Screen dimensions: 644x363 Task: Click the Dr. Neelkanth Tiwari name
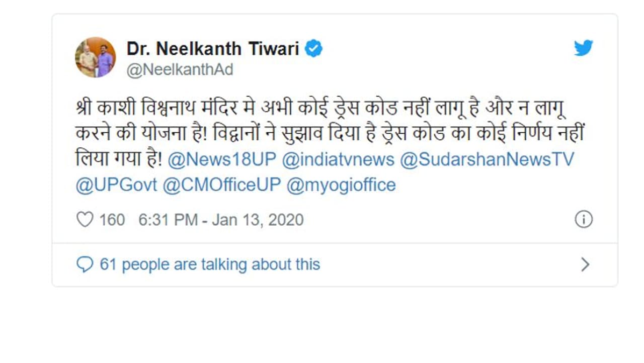213,49
